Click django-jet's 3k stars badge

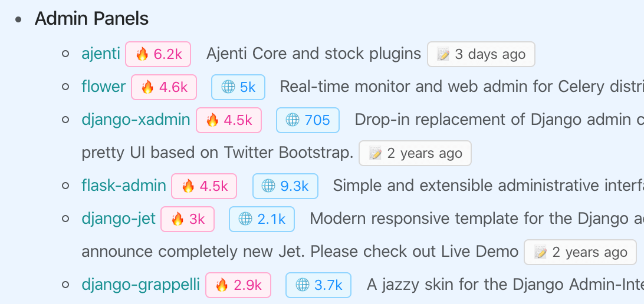pyautogui.click(x=188, y=219)
